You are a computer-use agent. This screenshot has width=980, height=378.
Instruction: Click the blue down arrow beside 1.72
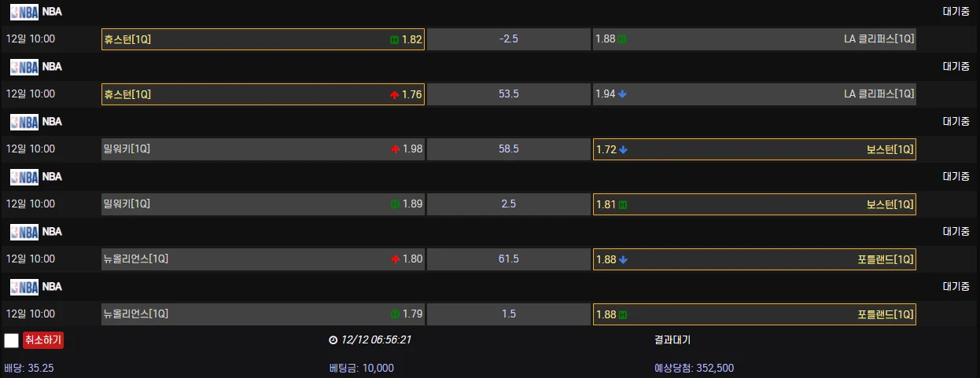pyautogui.click(x=623, y=149)
